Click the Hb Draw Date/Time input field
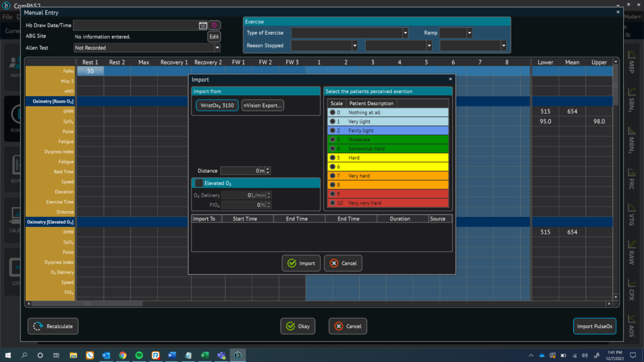 pyautogui.click(x=136, y=25)
